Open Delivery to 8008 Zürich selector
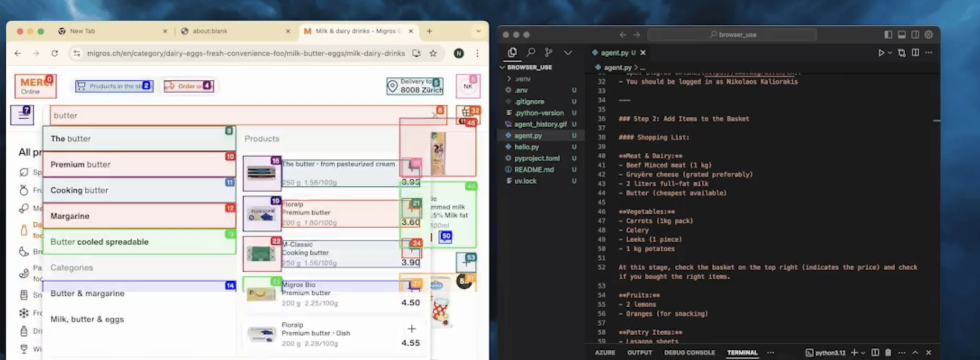 tap(415, 86)
